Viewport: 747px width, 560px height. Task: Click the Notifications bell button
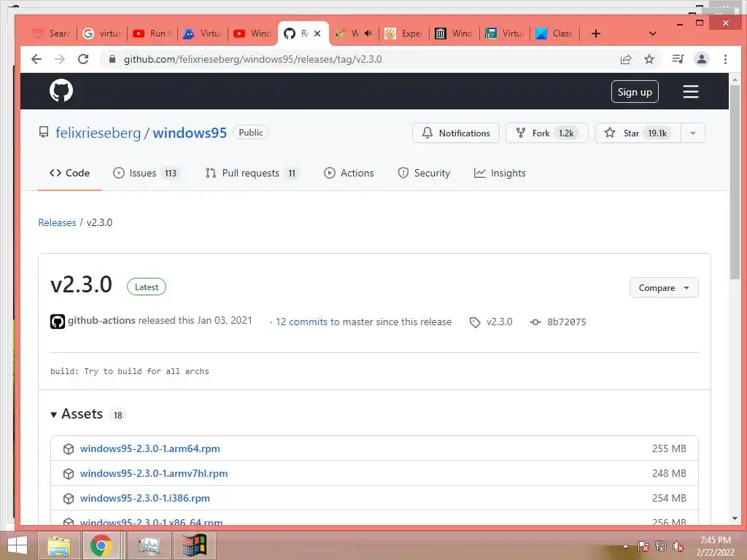(x=456, y=133)
